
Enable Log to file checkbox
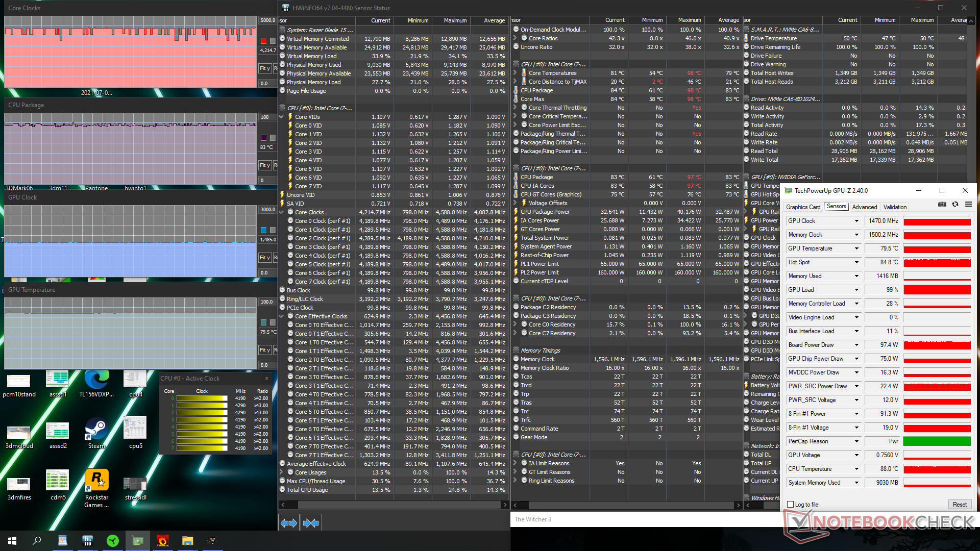pyautogui.click(x=791, y=505)
